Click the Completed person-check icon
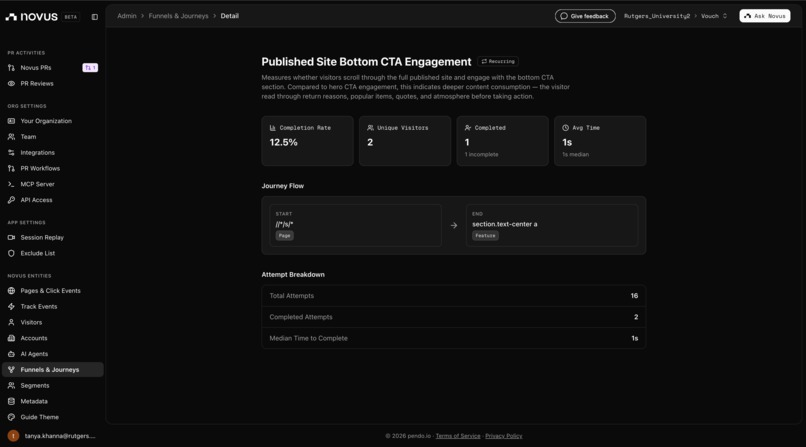The height and width of the screenshot is (447, 806). (x=468, y=128)
